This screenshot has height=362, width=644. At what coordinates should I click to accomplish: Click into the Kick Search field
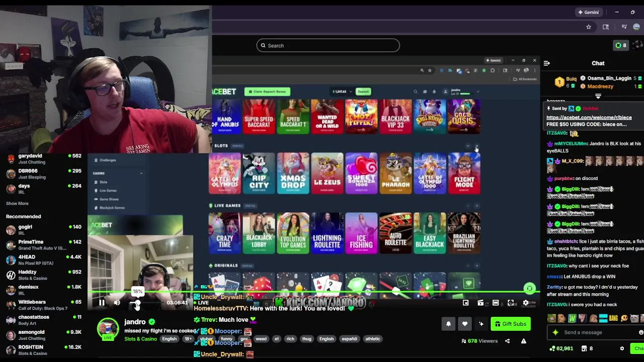pos(328,45)
